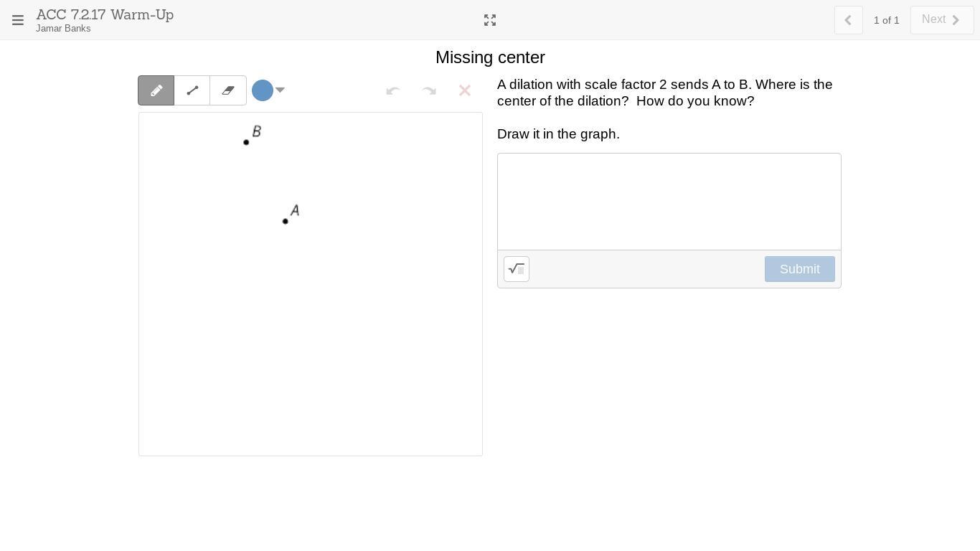Undo the last sketch stroke
The width and height of the screenshot is (980, 551).
(392, 90)
